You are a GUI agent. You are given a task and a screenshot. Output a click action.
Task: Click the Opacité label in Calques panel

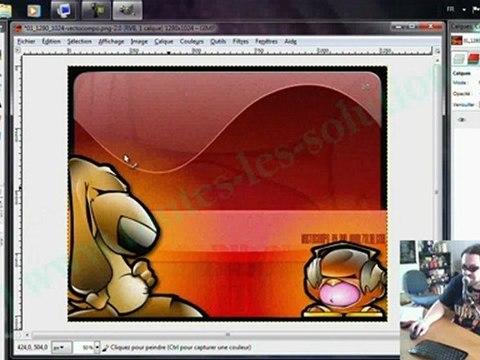coord(461,94)
